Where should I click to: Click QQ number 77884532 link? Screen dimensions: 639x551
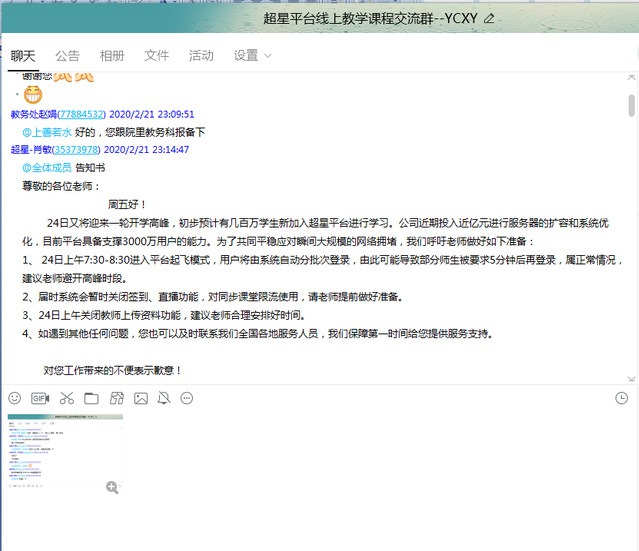(81, 114)
